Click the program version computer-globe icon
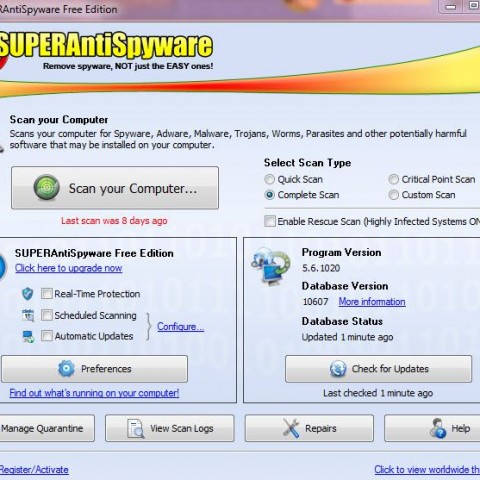Image resolution: width=480 pixels, height=480 pixels. coord(271,265)
